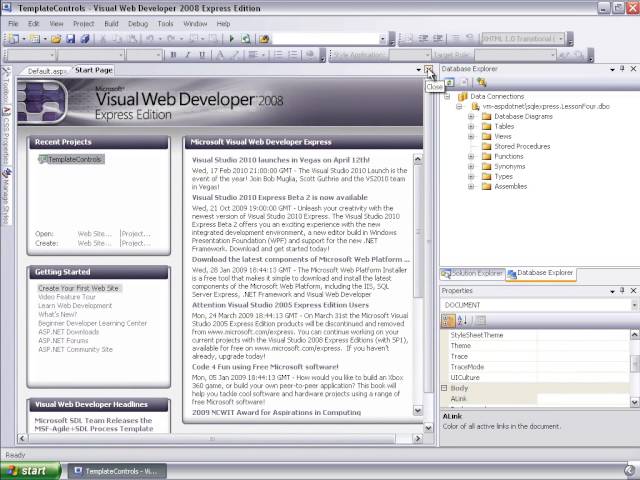Expand the Views folder node

(x=471, y=136)
